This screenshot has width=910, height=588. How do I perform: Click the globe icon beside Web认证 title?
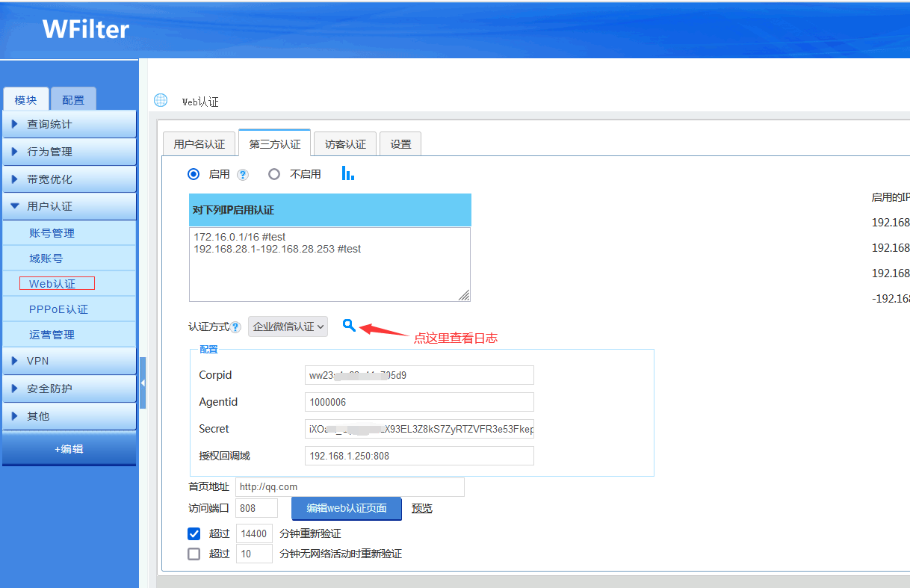(x=161, y=100)
